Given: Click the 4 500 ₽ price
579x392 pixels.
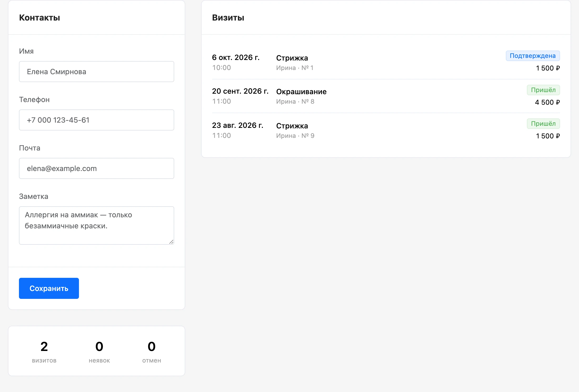Looking at the screenshot, I should 547,102.
